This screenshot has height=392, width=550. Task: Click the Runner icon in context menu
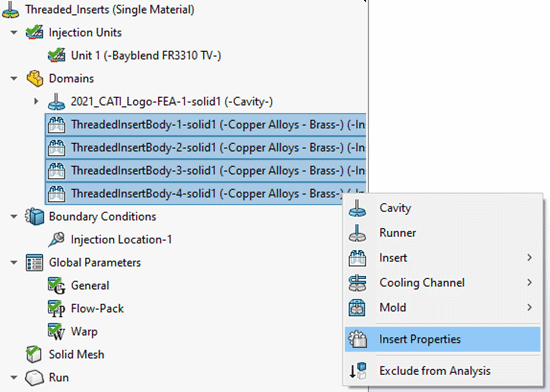coord(357,233)
